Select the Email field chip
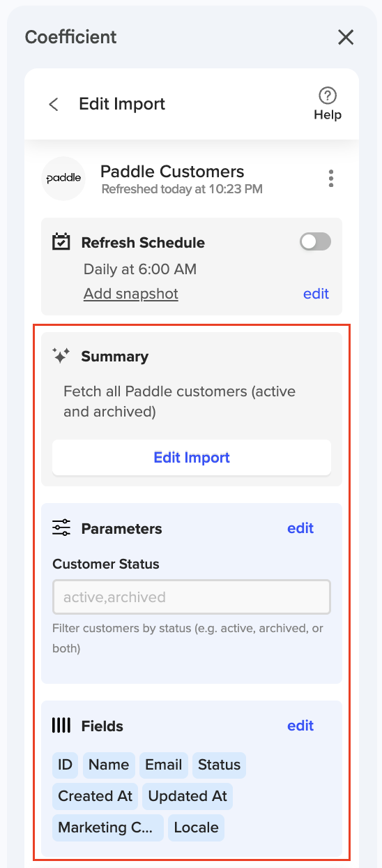Viewport: 382px width, 868px height. pos(164,765)
